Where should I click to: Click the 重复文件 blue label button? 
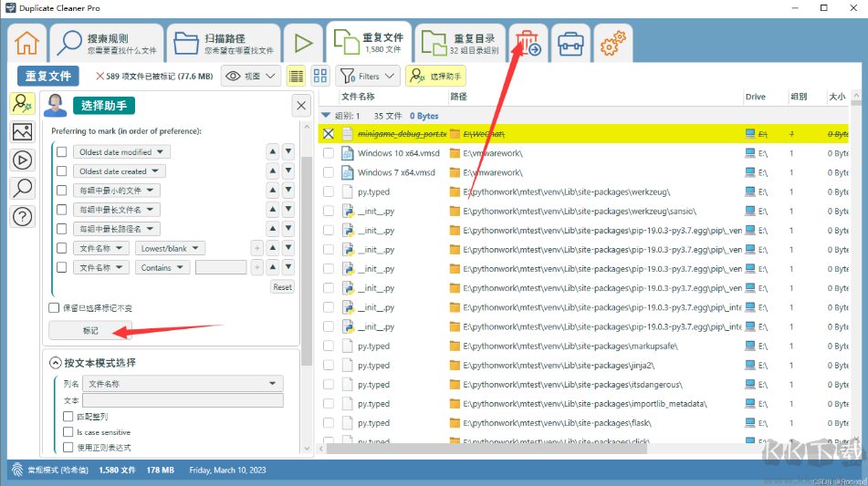pyautogui.click(x=48, y=77)
